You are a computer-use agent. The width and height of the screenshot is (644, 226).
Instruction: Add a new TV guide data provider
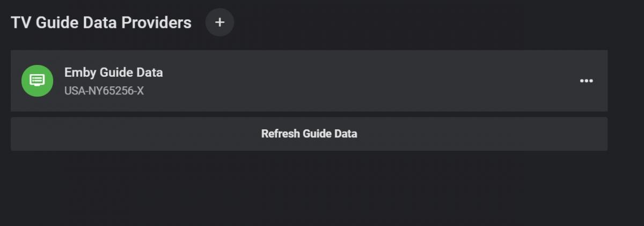pos(219,23)
